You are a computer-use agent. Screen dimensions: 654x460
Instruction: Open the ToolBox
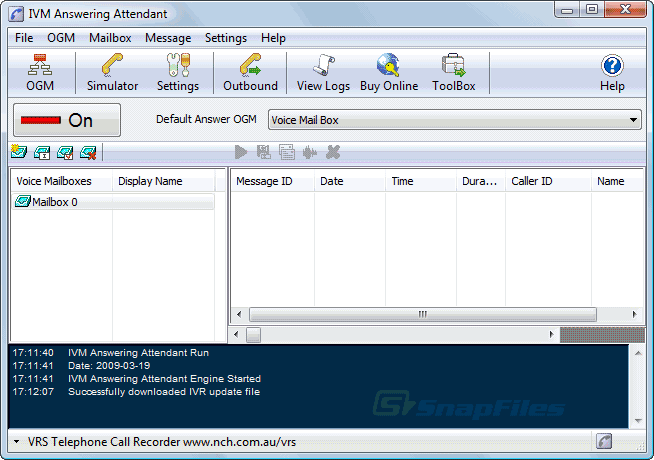click(454, 73)
